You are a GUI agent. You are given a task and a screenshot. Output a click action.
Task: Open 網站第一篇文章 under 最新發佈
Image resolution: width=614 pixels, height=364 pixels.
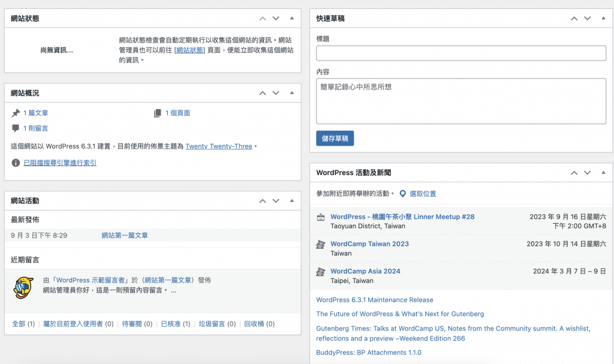(x=125, y=236)
